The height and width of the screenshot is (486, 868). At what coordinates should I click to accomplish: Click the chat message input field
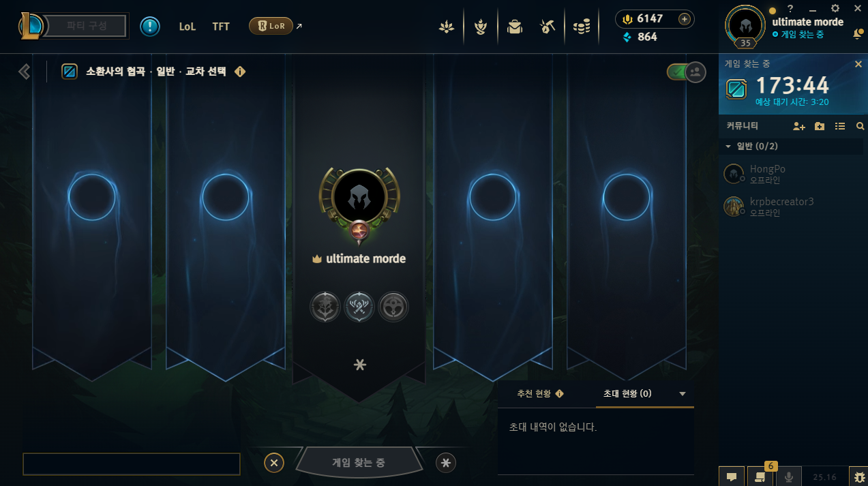132,464
